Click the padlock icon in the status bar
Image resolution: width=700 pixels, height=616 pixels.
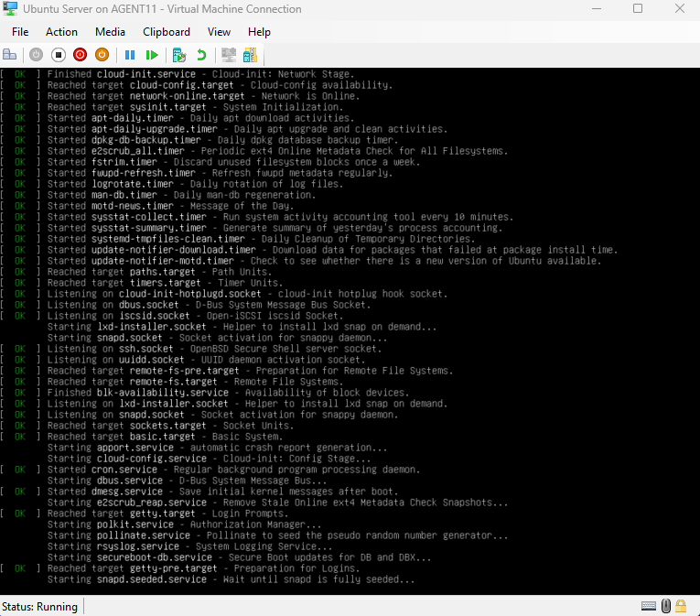pyautogui.click(x=682, y=606)
